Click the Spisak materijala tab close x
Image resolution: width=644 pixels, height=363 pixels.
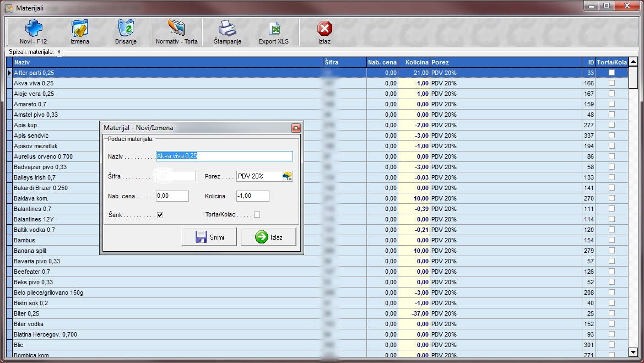[x=59, y=52]
